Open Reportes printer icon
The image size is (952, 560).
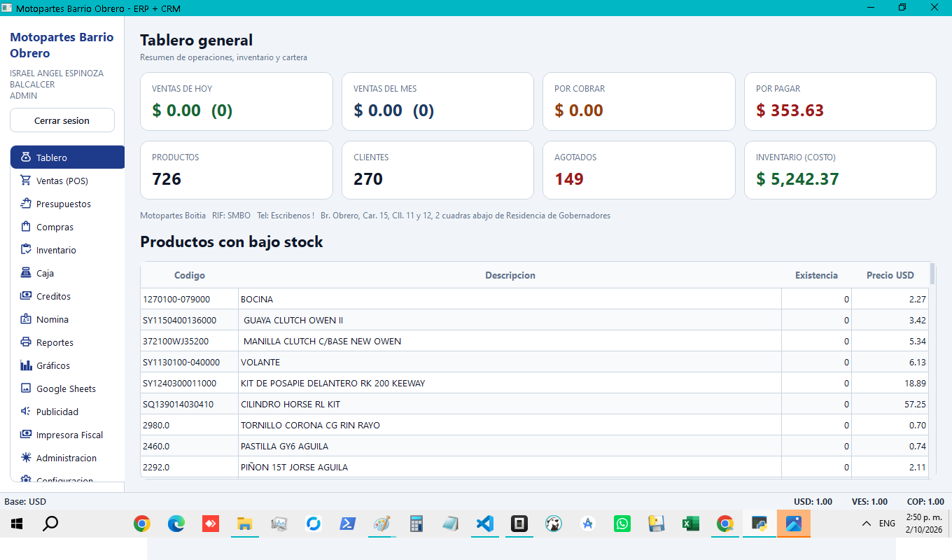point(26,342)
